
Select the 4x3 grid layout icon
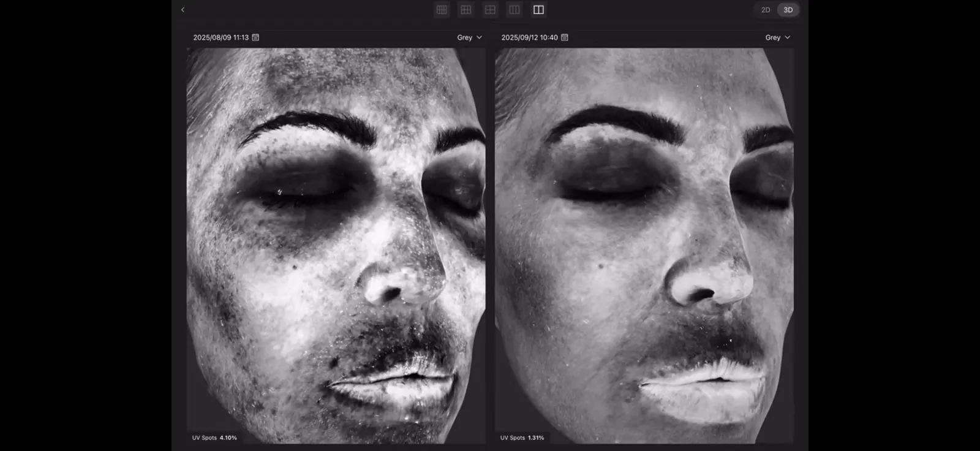pyautogui.click(x=442, y=10)
